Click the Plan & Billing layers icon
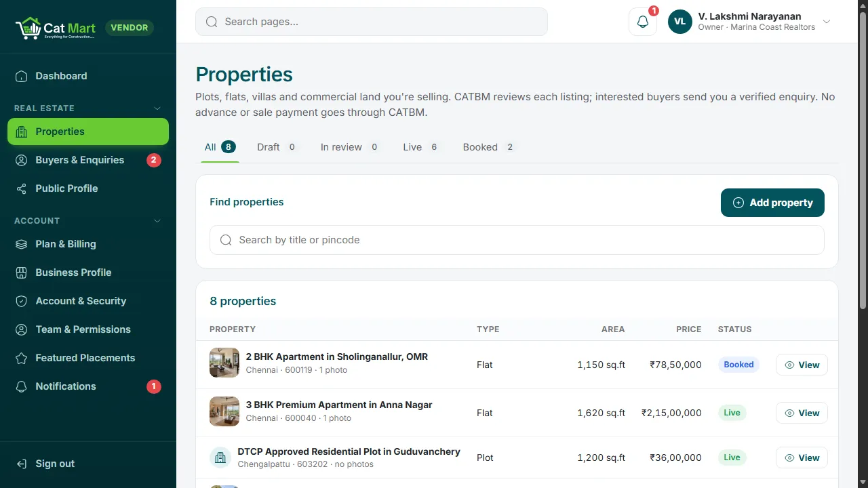868x488 pixels. pyautogui.click(x=22, y=244)
